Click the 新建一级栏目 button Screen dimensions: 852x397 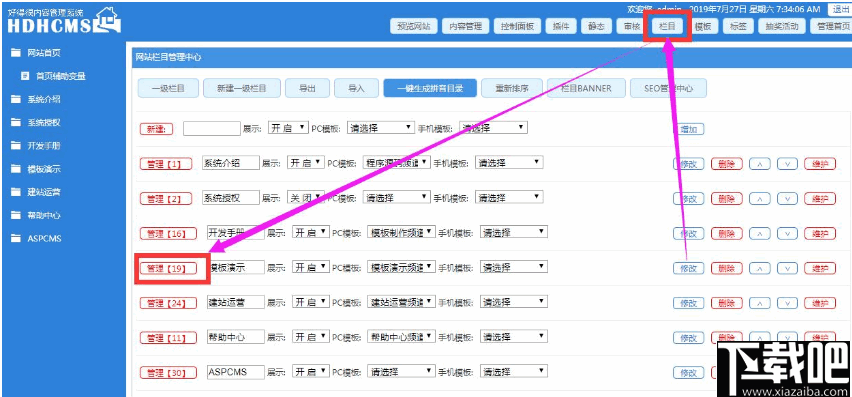(242, 88)
